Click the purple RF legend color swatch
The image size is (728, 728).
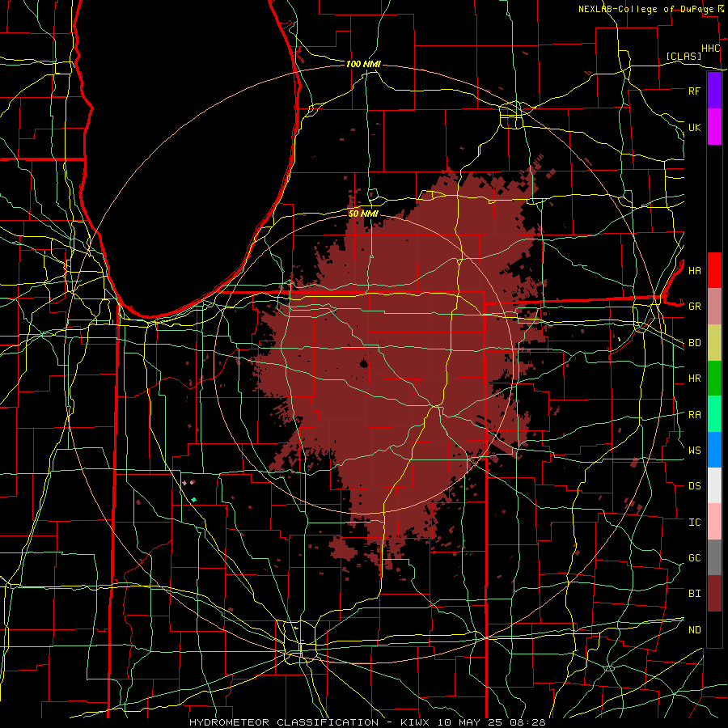pos(714,91)
